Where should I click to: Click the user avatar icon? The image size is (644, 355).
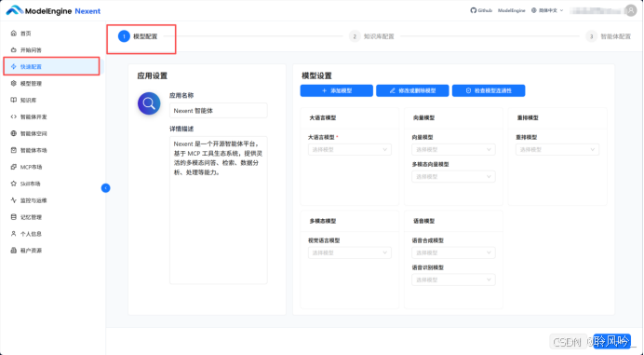[630, 10]
